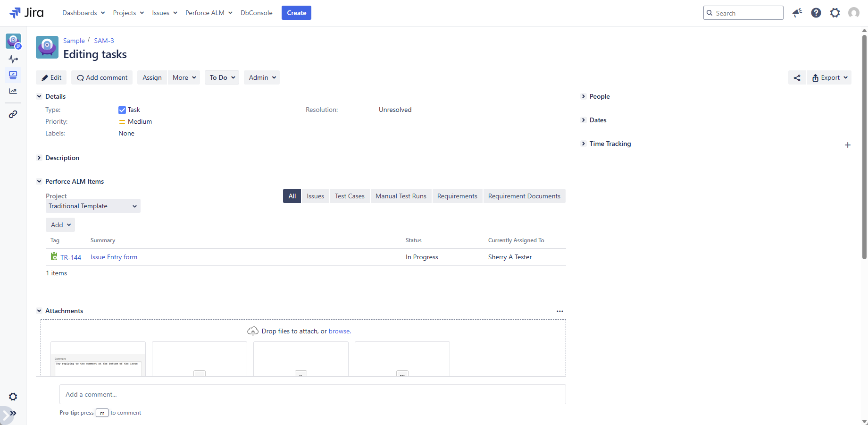This screenshot has height=425, width=868.
Task: Click the blue Create button
Action: point(296,13)
